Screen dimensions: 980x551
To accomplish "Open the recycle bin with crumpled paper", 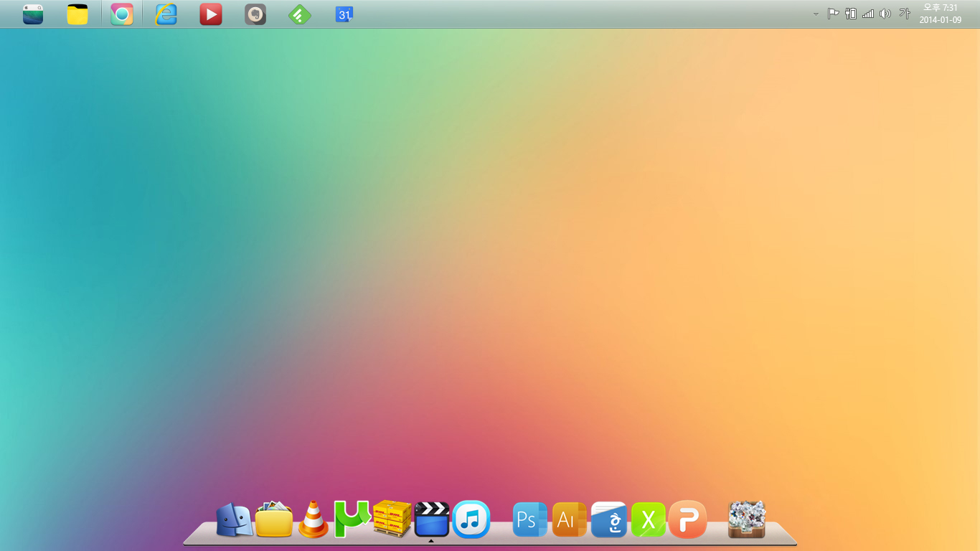I will point(747,519).
